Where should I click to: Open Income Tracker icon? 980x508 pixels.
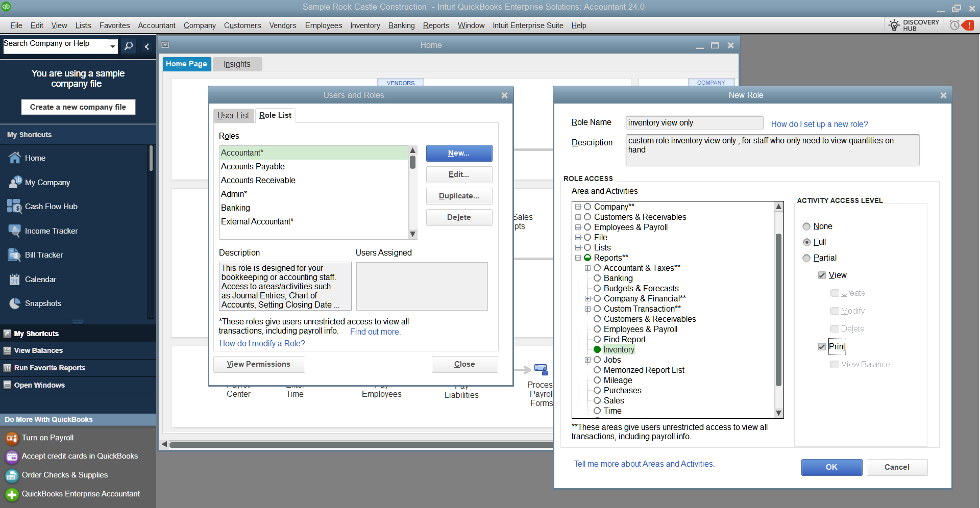15,231
